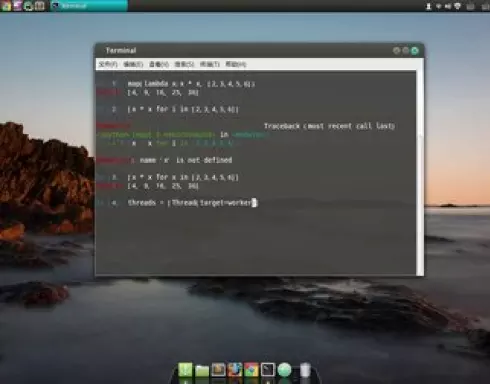Screen dimensions: 490x384
Task: Open the picture frame app in the dock
Action: tap(219, 370)
